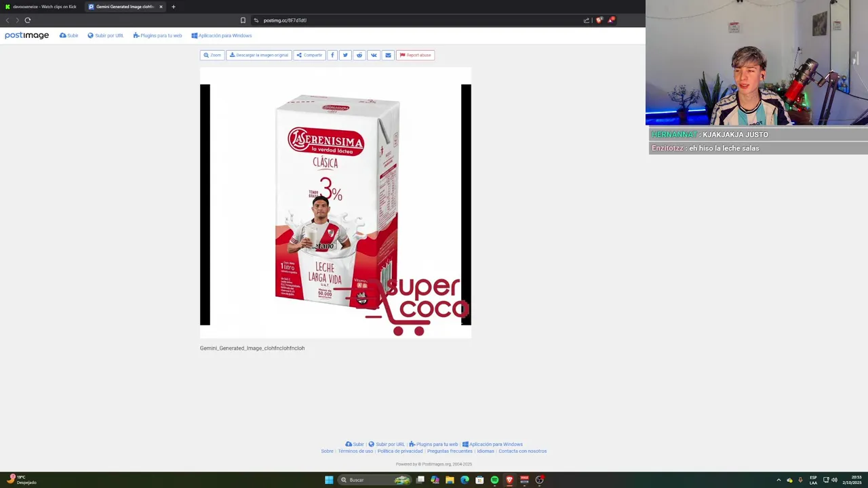
Task: Click the Postimage logo
Action: (26, 35)
